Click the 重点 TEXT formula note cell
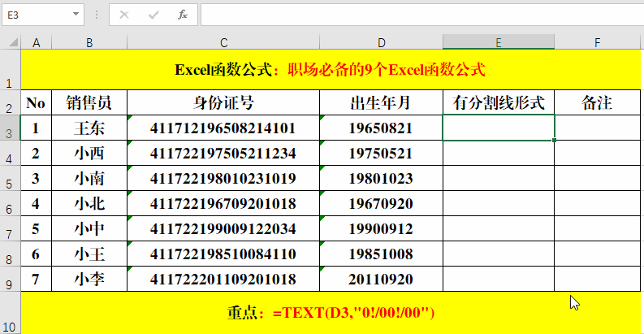This screenshot has height=334, width=644. point(331,313)
